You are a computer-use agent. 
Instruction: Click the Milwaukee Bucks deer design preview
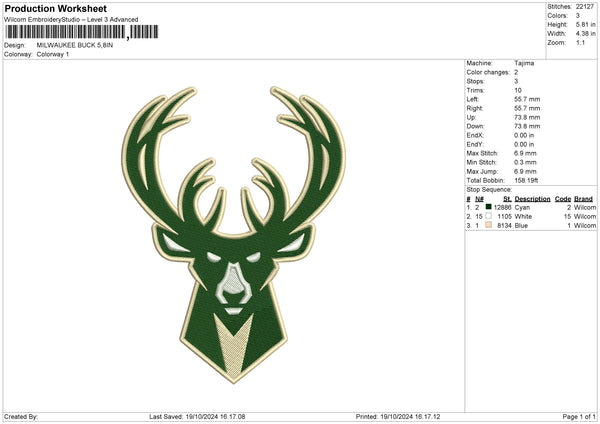[233, 235]
